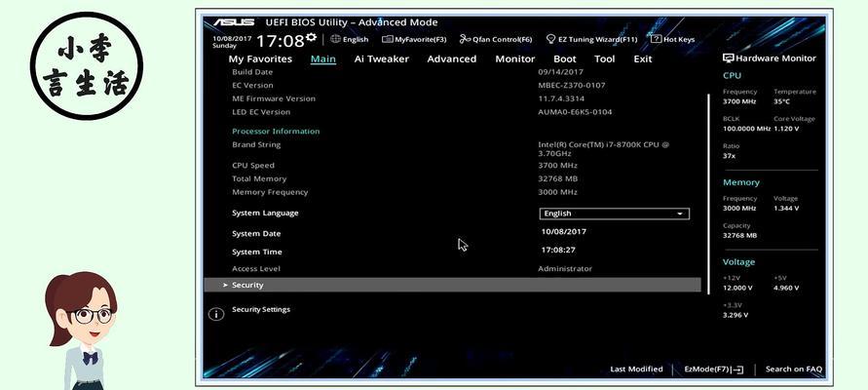Click English language label in top bar

356,39
